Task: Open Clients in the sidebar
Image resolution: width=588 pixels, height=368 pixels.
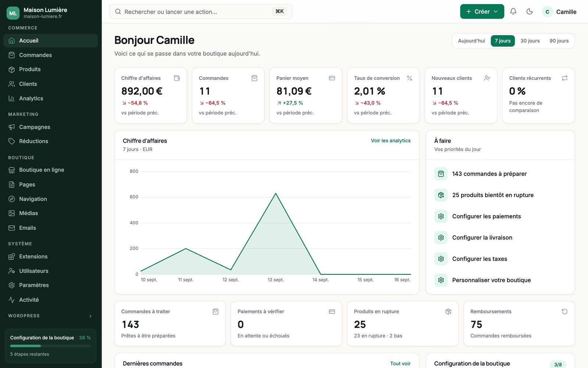Action: (x=51, y=84)
